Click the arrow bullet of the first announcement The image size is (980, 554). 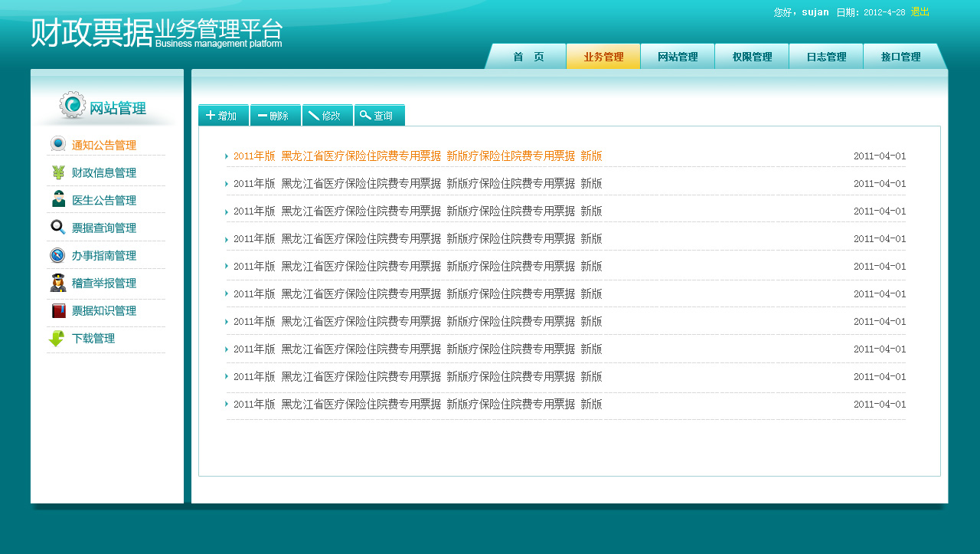pyautogui.click(x=227, y=156)
